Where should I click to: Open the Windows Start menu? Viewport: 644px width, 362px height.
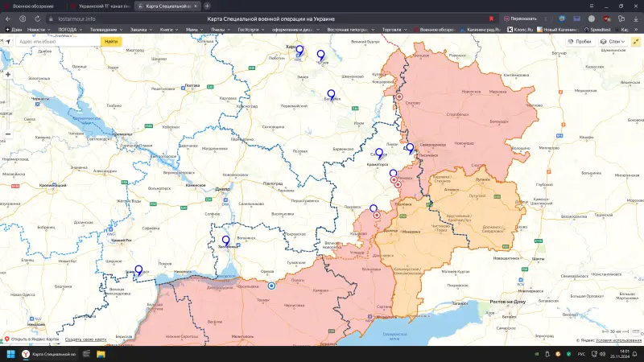tap(11, 354)
